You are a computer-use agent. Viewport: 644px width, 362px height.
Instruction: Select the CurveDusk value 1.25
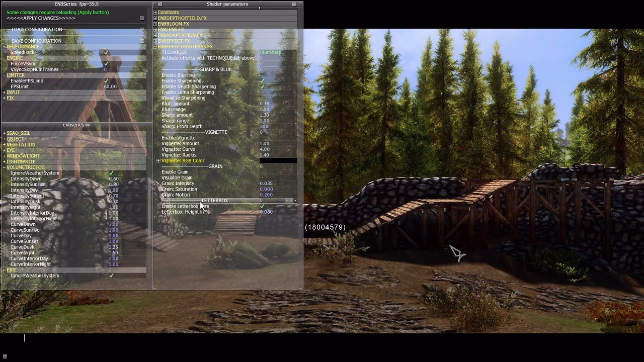(114, 247)
